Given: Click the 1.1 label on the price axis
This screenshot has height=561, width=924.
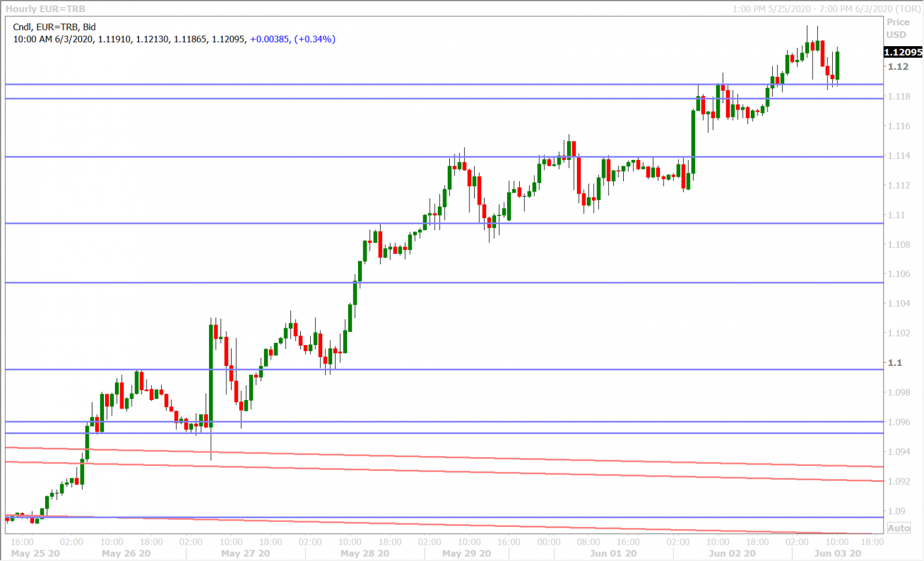Looking at the screenshot, I should pos(895,363).
